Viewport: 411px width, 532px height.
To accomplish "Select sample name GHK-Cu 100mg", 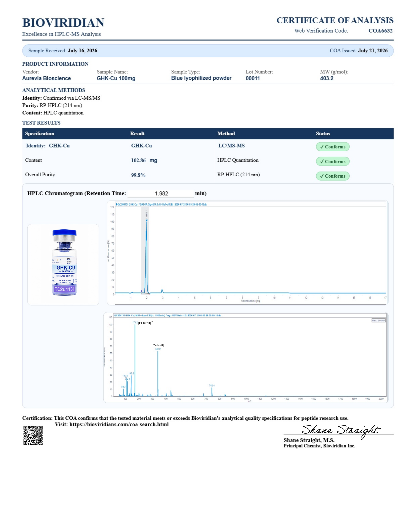I will (116, 79).
